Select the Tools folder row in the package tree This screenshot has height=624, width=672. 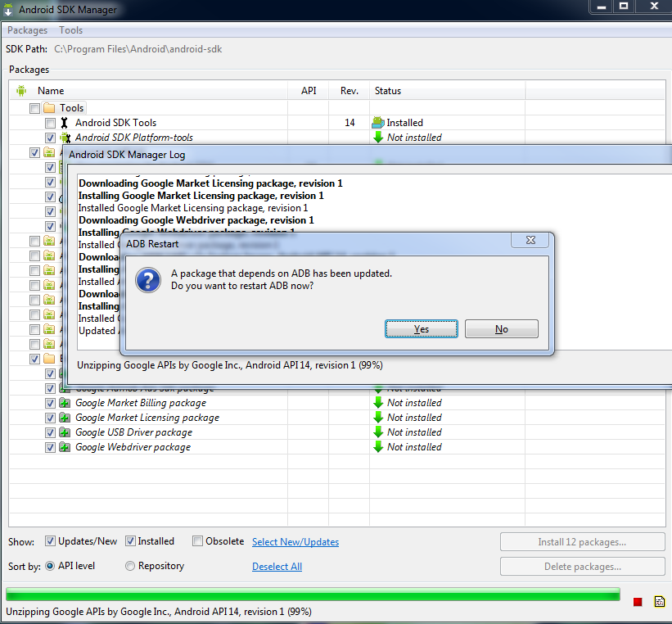tap(71, 107)
